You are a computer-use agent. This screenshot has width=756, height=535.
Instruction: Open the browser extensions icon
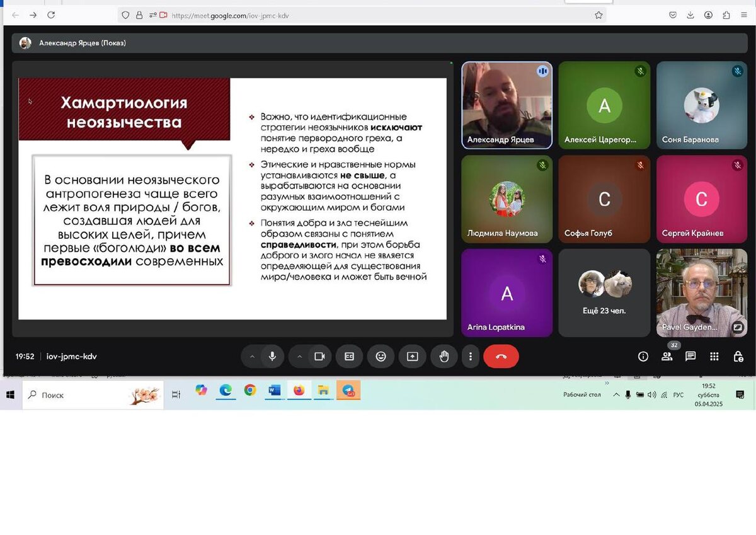[726, 15]
